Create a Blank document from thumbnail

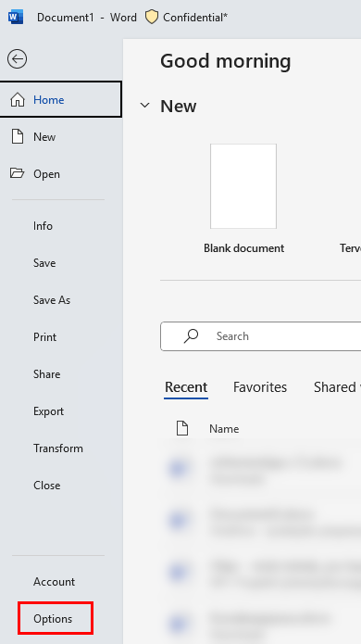pyautogui.click(x=243, y=186)
